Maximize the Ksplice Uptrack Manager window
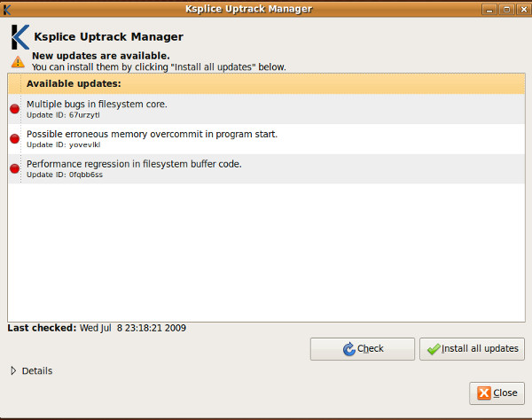532x420 pixels. pyautogui.click(x=506, y=10)
